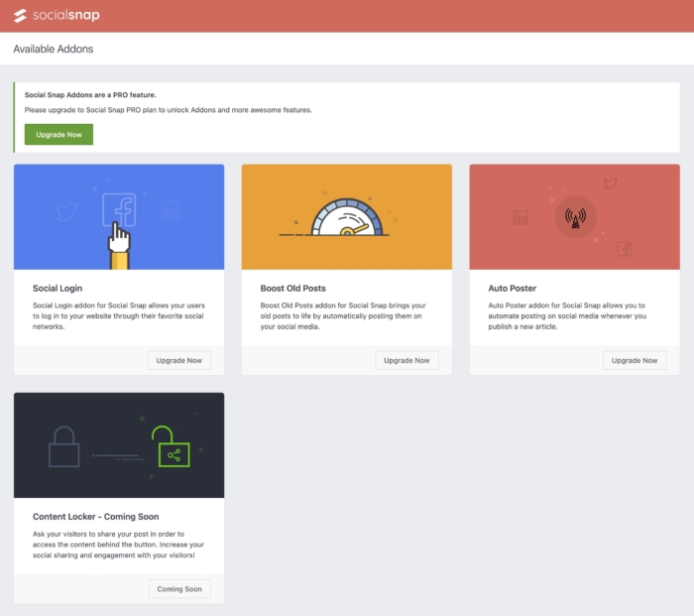Image resolution: width=694 pixels, height=616 pixels.
Task: Click the Facebook icon in Auto Poster banner
Action: point(625,249)
